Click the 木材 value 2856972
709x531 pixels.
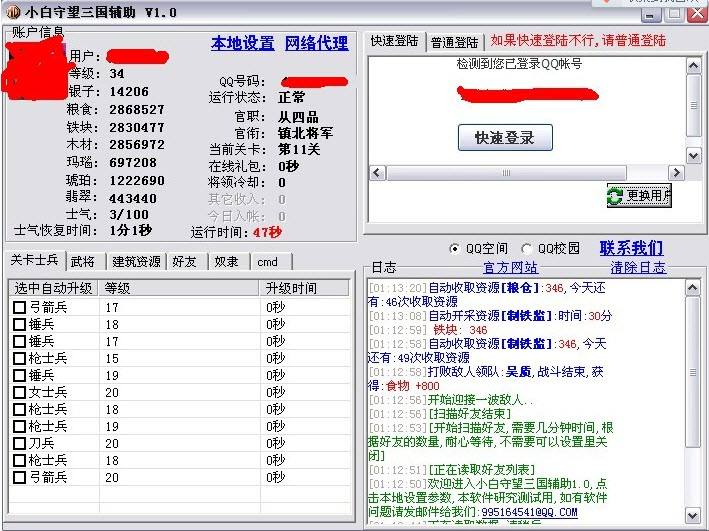(x=137, y=145)
